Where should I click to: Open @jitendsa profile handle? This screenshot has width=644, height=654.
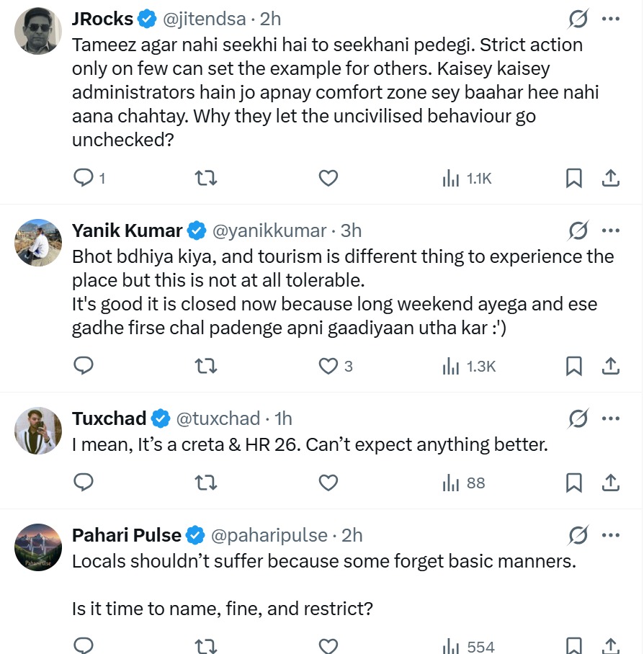pos(204,19)
